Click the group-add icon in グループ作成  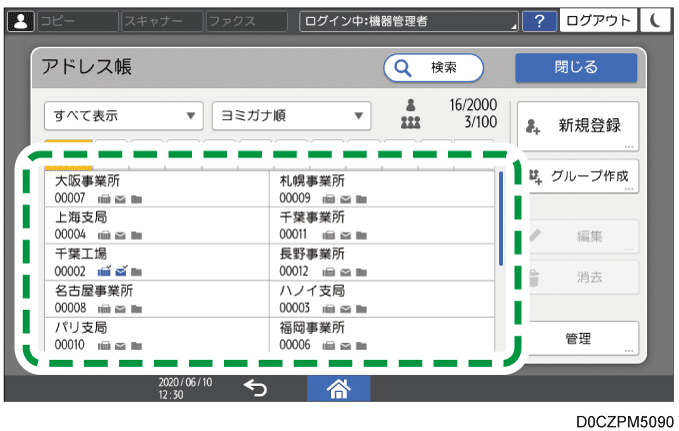point(535,176)
